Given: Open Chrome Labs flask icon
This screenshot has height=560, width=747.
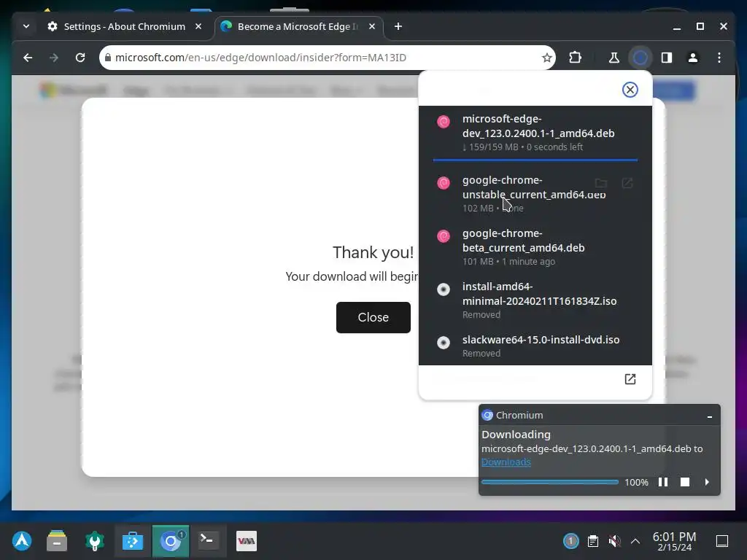Looking at the screenshot, I should coord(614,58).
